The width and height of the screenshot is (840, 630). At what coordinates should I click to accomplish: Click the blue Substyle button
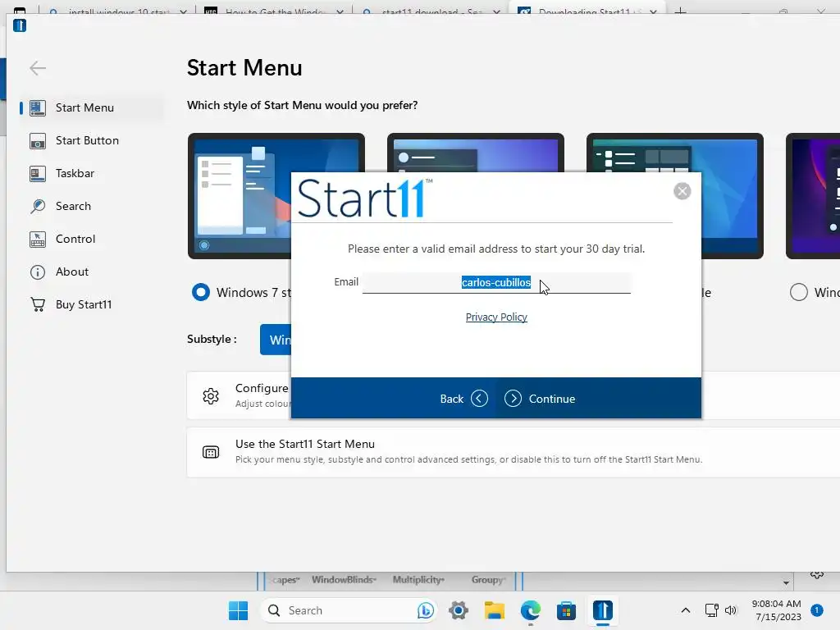pos(276,340)
